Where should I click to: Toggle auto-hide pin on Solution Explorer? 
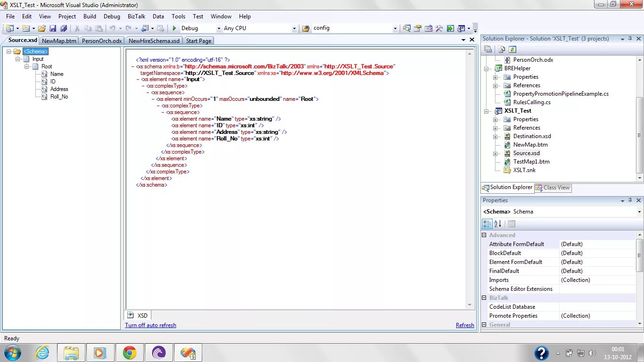(630, 39)
